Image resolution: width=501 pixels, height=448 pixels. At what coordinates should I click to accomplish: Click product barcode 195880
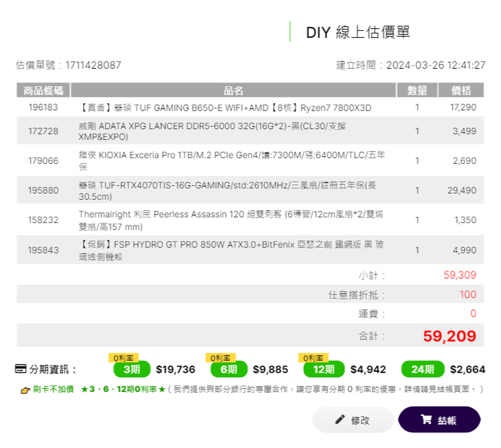43,190
